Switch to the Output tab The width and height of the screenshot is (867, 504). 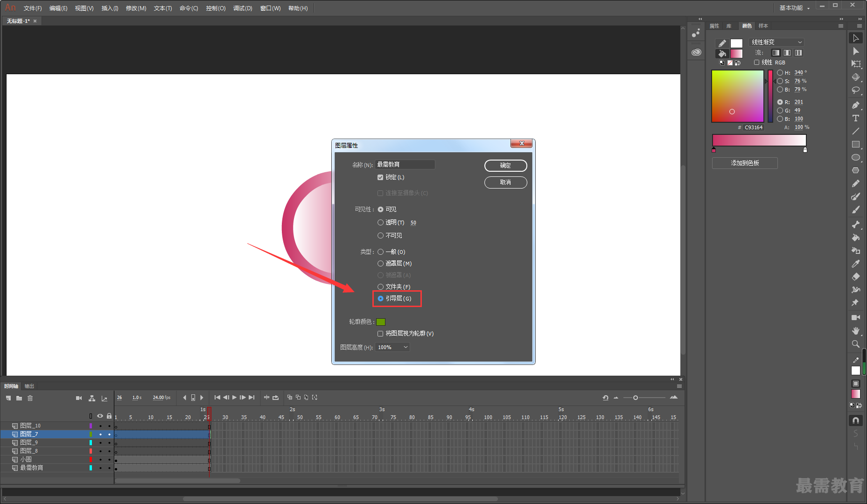(29, 386)
